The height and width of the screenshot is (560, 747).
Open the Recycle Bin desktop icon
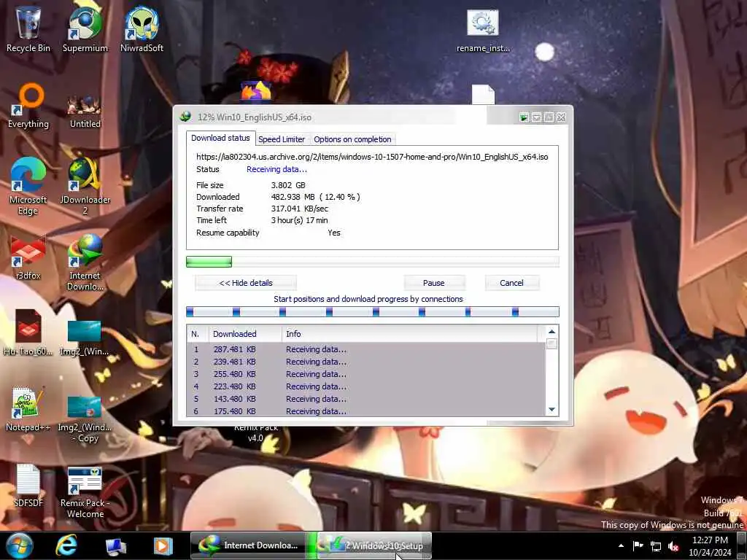point(28,28)
